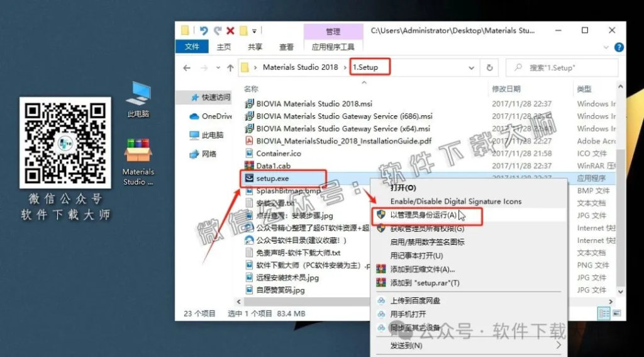Expand the address bar history dropdown
644x357 pixels.
coord(472,68)
